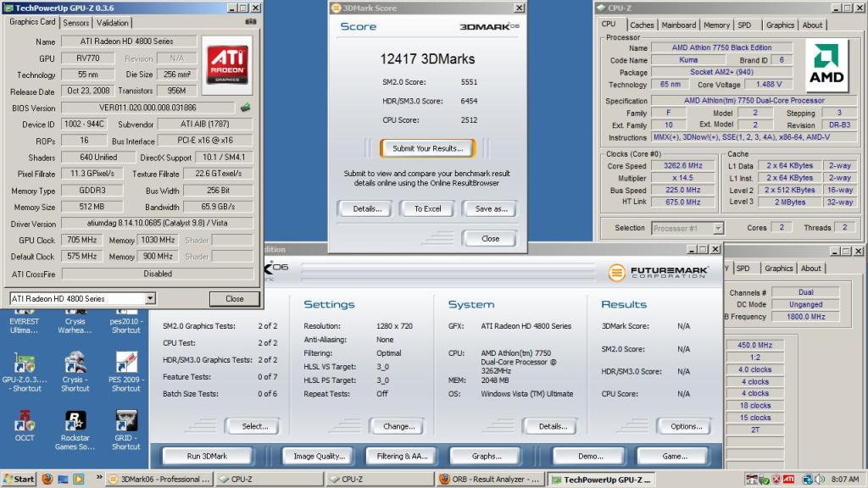Click the Image Quality button
868x488 pixels.
click(319, 456)
